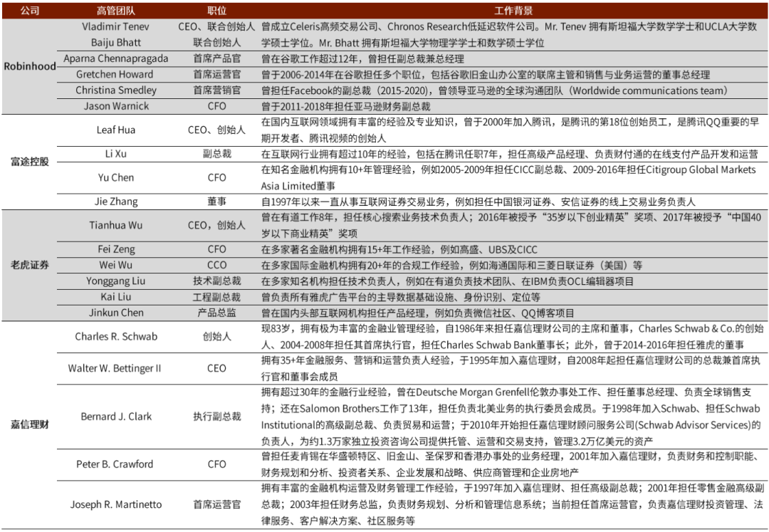
Task: Click the name Peter B. Crawford
Action: (x=114, y=464)
